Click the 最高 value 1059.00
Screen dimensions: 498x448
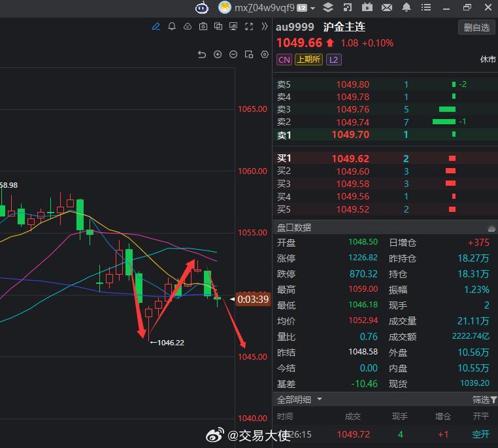[x=363, y=289]
